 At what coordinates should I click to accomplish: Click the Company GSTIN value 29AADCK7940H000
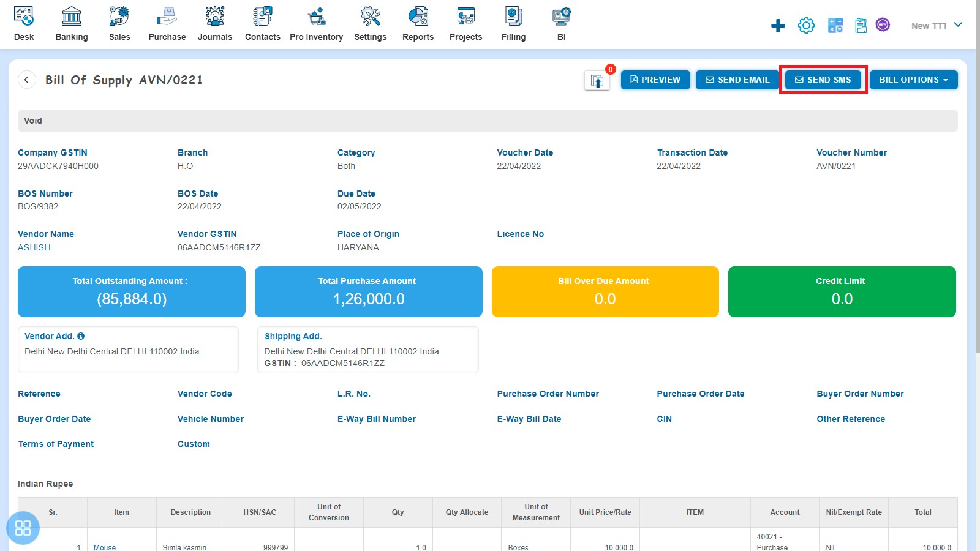pyautogui.click(x=58, y=166)
